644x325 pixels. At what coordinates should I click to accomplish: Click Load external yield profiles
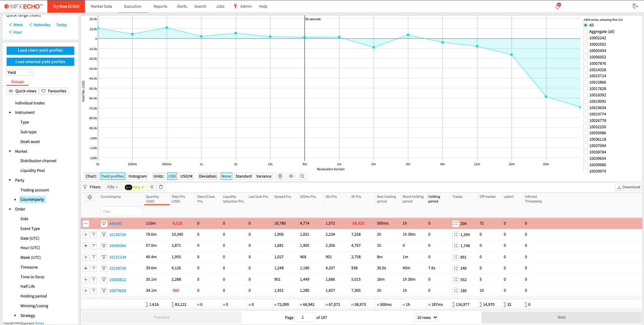click(x=40, y=62)
